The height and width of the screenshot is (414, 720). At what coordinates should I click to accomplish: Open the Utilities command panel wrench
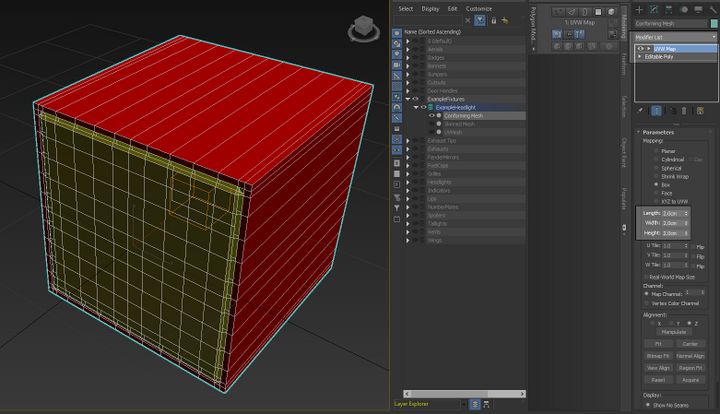713,10
